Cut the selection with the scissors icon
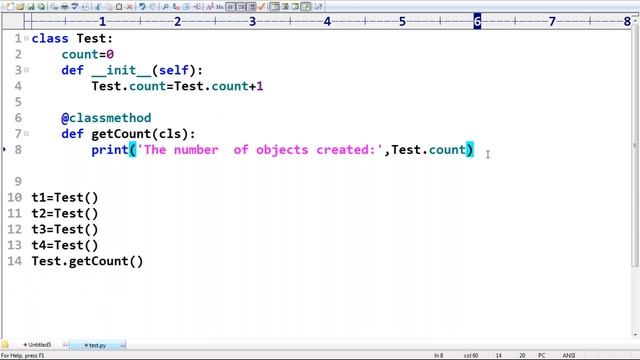The width and height of the screenshot is (640, 360). tap(98, 7)
